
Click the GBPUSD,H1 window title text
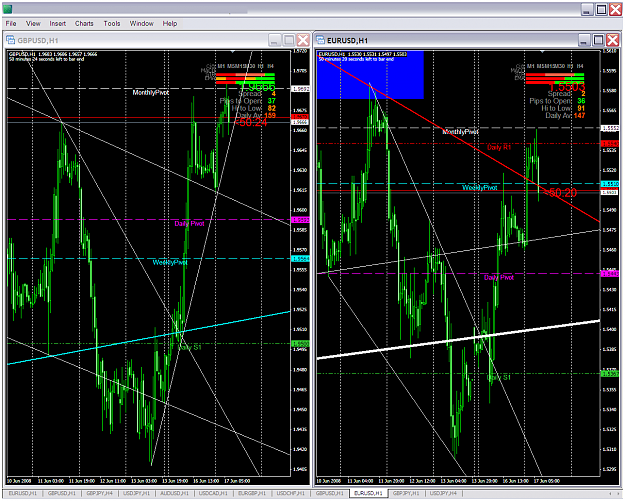[38, 40]
